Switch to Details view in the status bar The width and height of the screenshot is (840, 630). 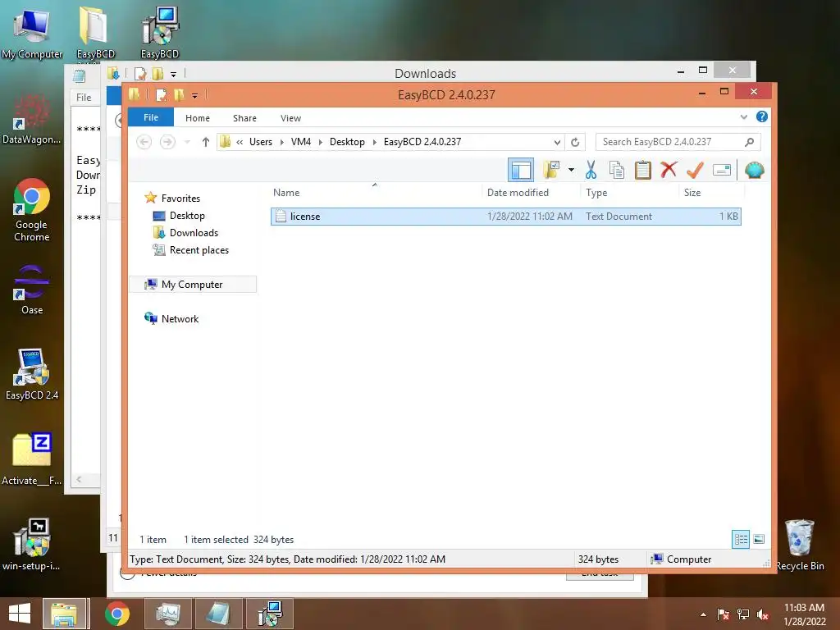(x=741, y=540)
